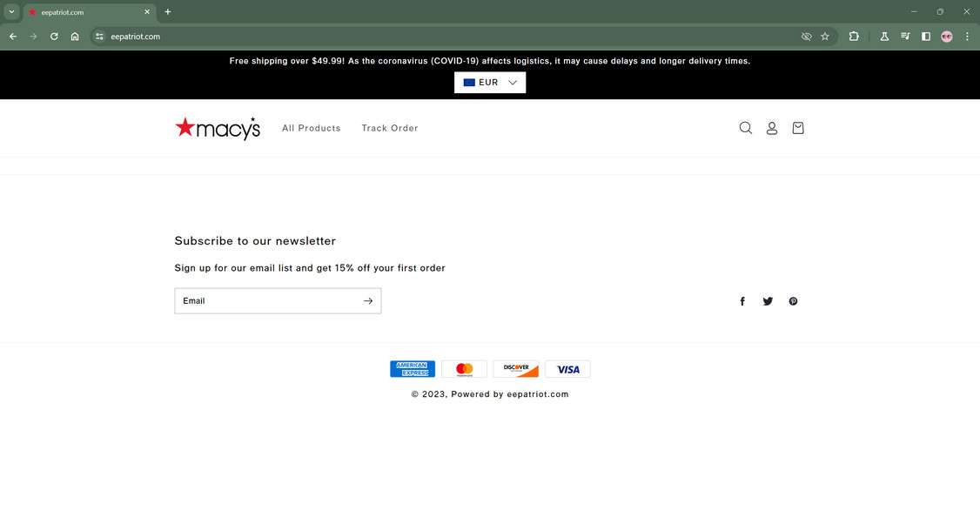Open the Track Order link
Viewport: 980px width, 524px height.
[390, 128]
